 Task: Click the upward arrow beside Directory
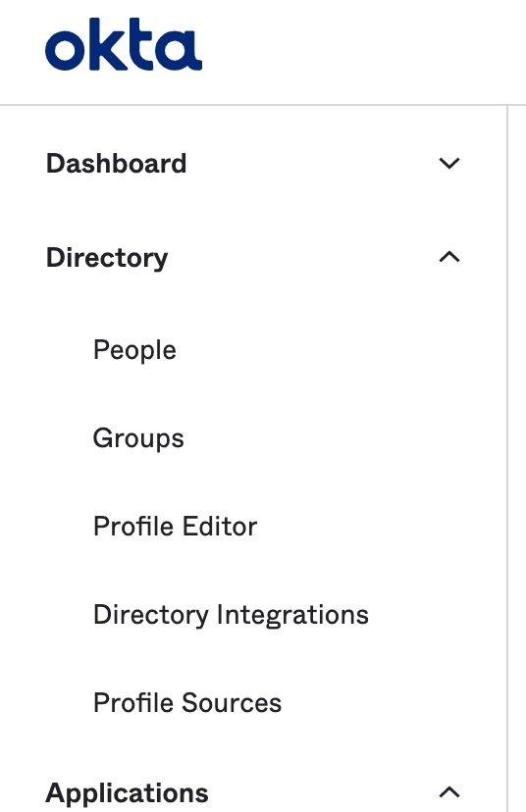tap(449, 257)
